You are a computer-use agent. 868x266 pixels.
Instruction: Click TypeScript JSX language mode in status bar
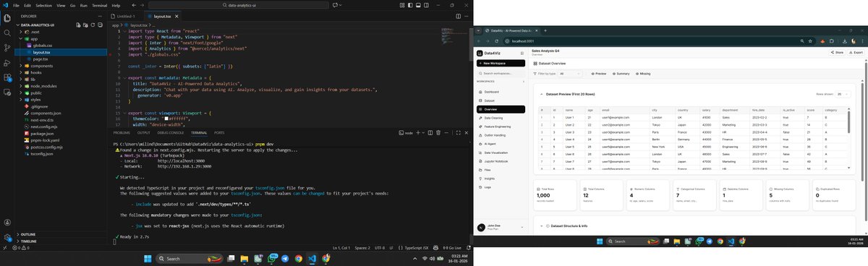click(x=417, y=248)
